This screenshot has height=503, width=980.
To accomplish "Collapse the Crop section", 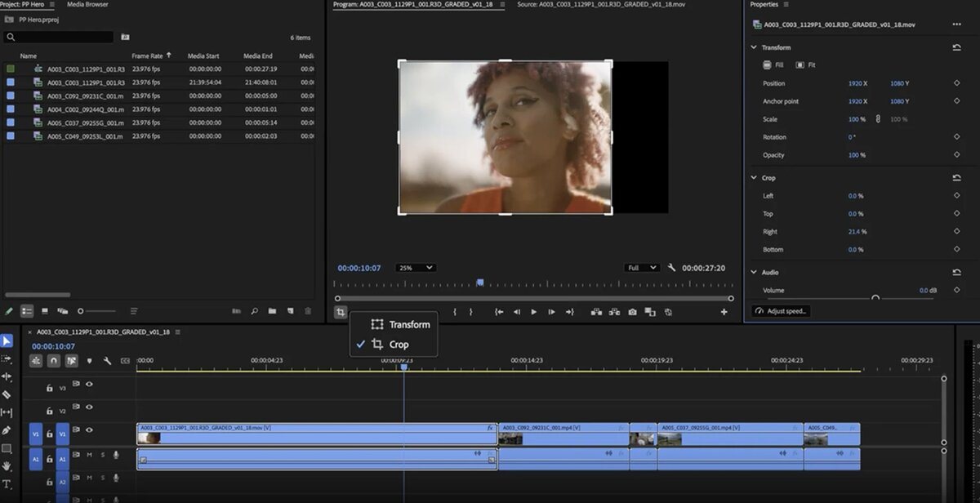I will click(754, 177).
